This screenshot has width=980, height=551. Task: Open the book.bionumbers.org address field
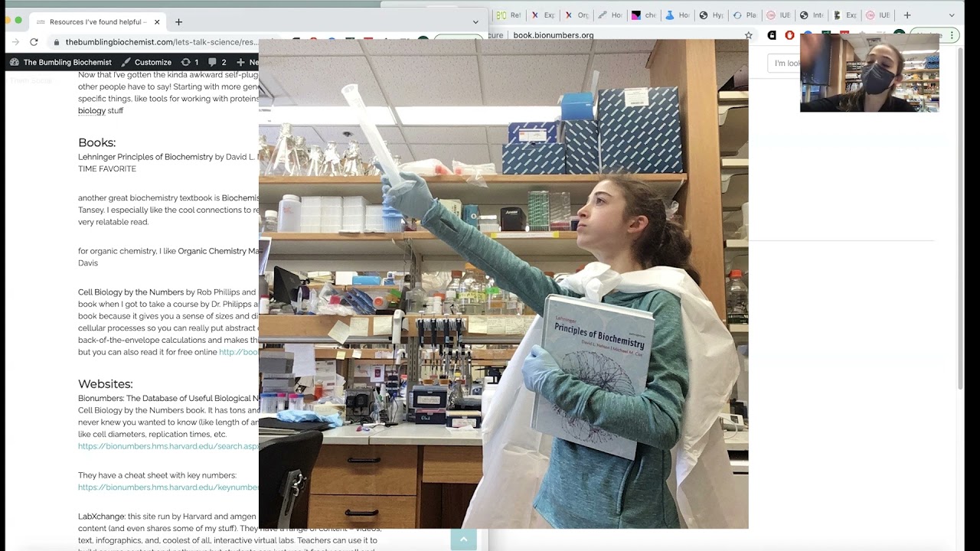click(x=553, y=35)
